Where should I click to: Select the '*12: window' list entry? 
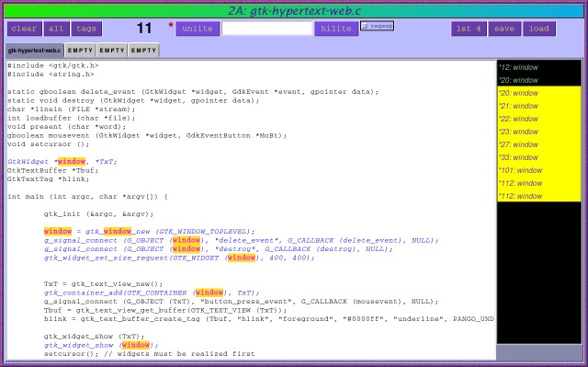(539, 67)
